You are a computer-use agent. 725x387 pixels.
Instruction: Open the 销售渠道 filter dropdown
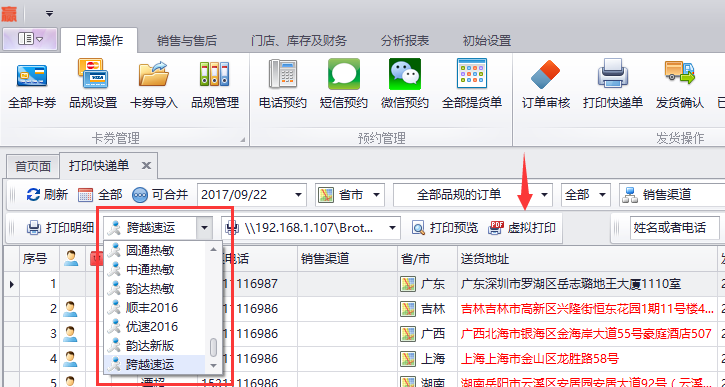point(672,195)
